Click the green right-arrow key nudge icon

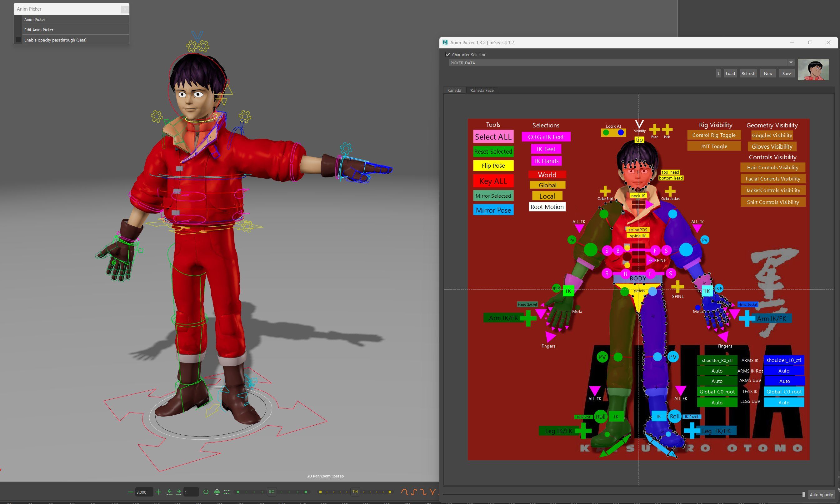[178, 492]
